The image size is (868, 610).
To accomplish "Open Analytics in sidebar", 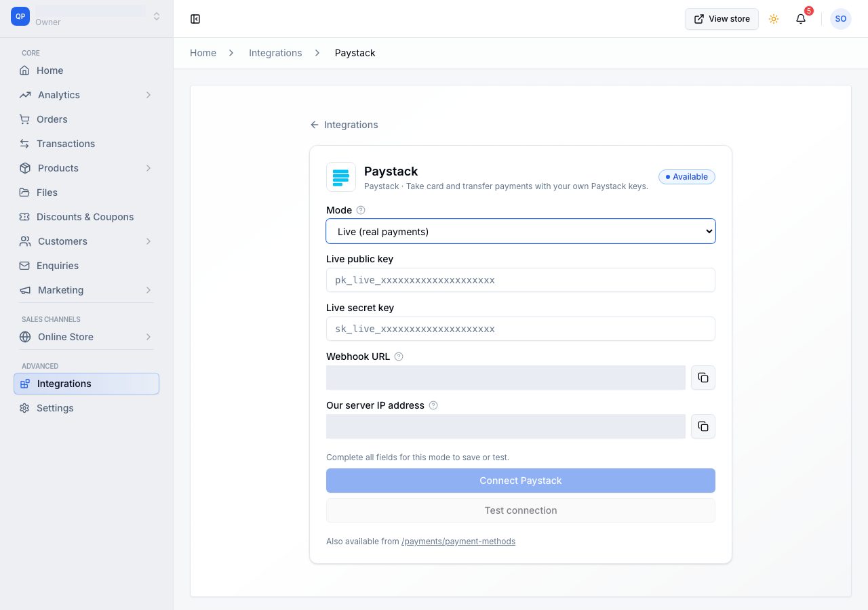I will click(86, 95).
